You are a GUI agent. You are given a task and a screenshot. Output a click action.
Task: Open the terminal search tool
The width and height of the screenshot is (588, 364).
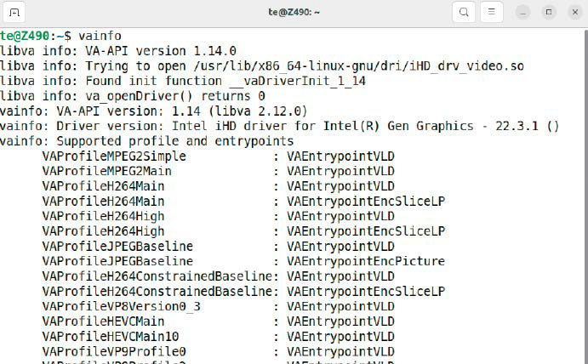click(464, 13)
